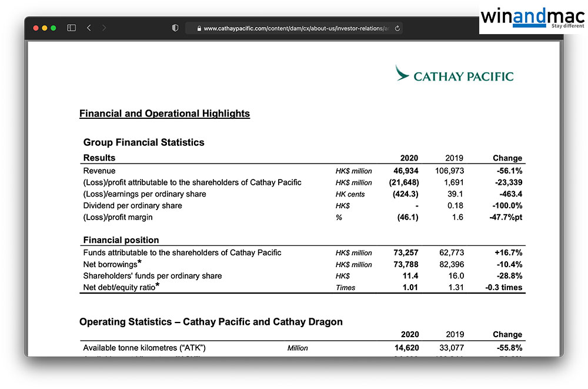Go back with the left chevron

pos(89,28)
